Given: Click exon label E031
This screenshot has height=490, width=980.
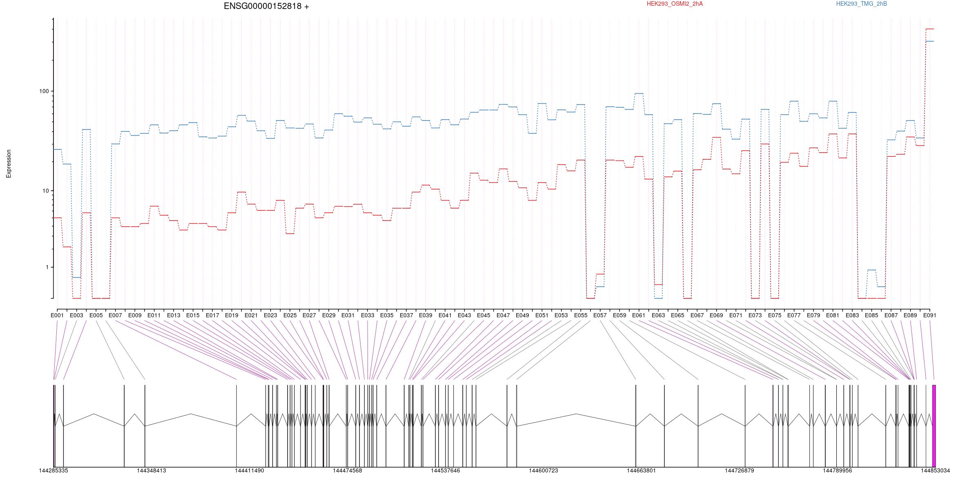Looking at the screenshot, I should (348, 315).
